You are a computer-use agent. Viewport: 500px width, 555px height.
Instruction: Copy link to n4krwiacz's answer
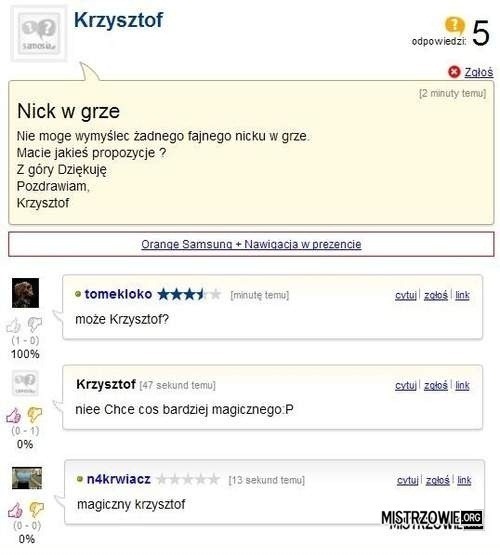click(464, 480)
